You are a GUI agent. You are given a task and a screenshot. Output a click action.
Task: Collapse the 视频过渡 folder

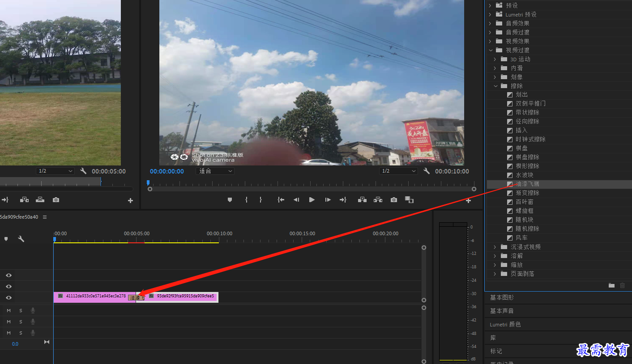490,50
